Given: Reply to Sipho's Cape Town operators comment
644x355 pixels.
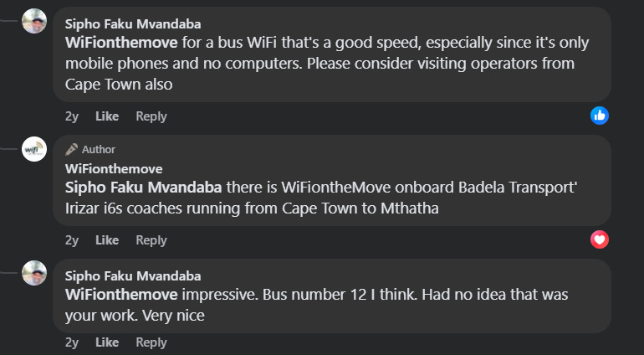Looking at the screenshot, I should [x=151, y=116].
